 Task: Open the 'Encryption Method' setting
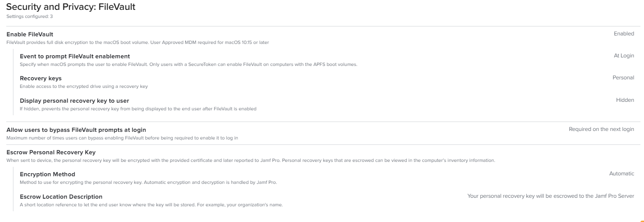47,174
